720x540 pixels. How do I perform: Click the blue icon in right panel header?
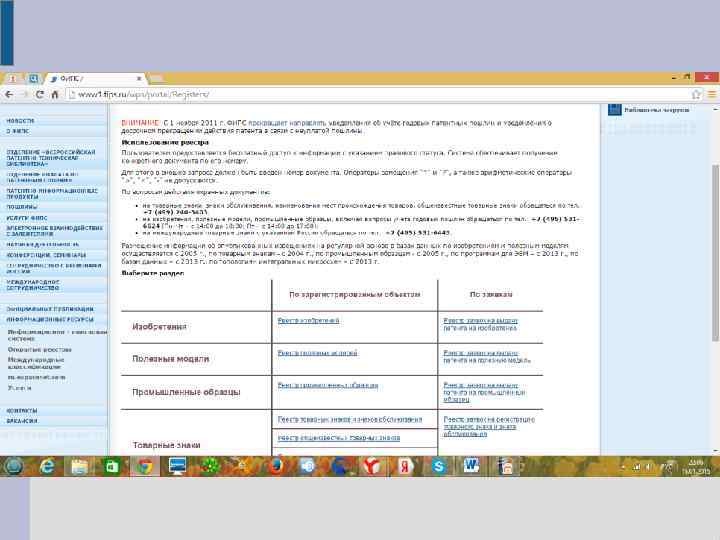pyautogui.click(x=614, y=110)
